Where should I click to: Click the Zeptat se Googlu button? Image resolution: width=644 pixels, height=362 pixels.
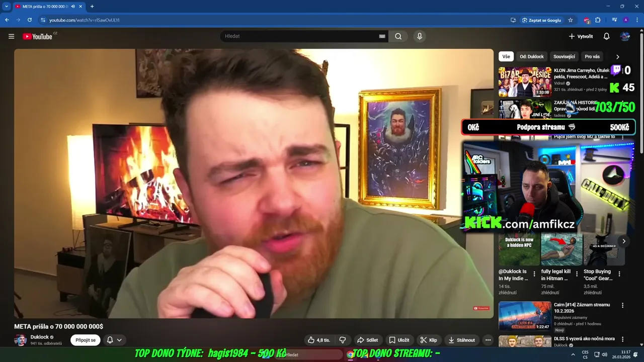tap(541, 20)
